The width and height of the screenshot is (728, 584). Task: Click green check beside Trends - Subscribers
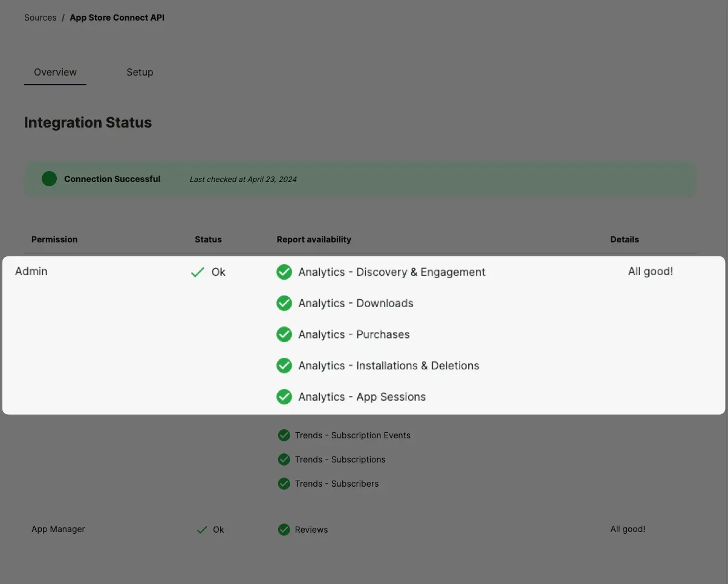pos(284,484)
